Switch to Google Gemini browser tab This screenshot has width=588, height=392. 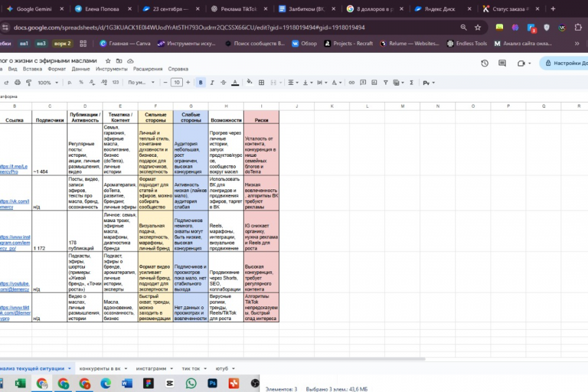coord(34,9)
